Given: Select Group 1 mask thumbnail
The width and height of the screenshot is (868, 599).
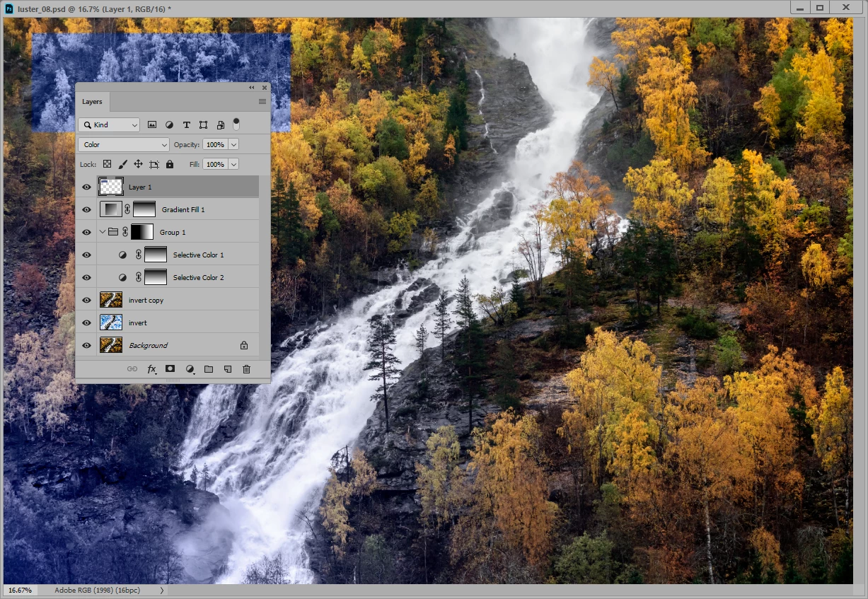Looking at the screenshot, I should (142, 233).
